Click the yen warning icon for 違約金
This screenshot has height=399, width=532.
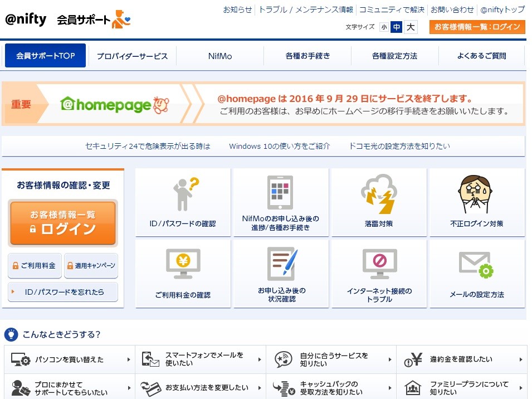pos(413,359)
